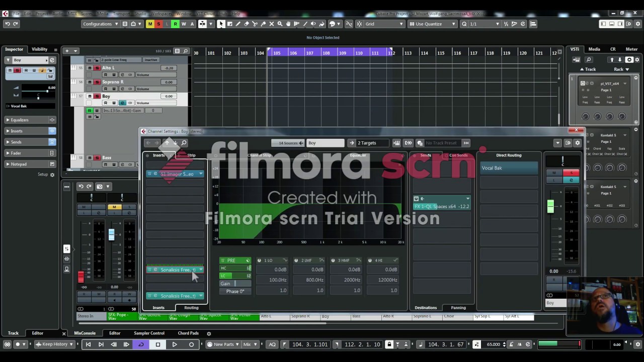Switch to the Visibility tab
The width and height of the screenshot is (644, 362).
39,49
